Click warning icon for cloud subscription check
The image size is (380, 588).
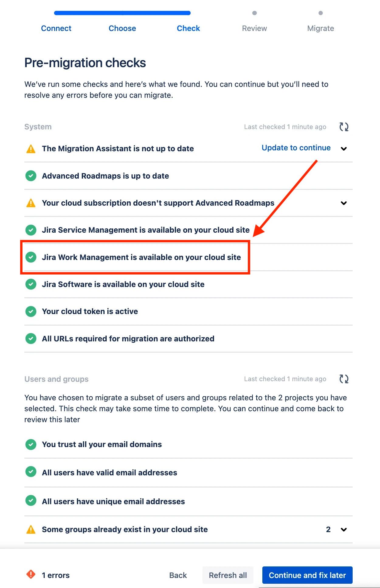(31, 203)
